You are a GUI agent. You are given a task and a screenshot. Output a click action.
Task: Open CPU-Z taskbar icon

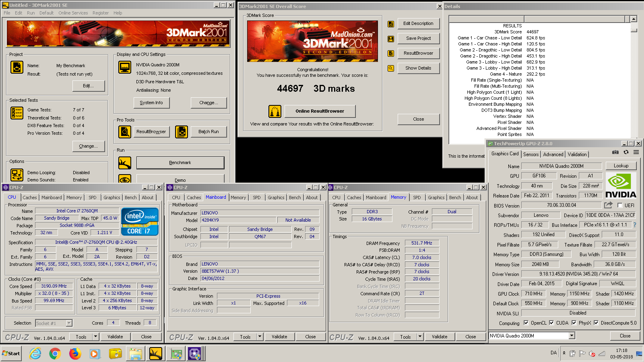pos(195,354)
